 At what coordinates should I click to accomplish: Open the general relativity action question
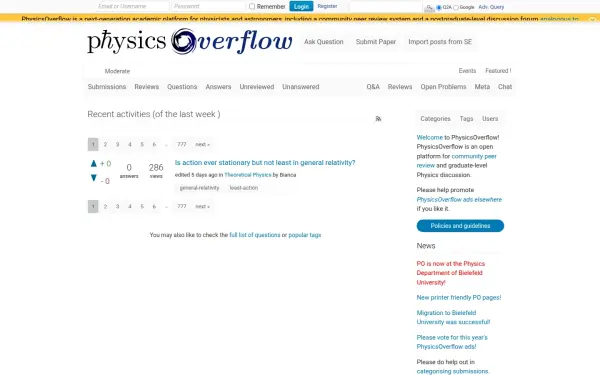tap(265, 163)
